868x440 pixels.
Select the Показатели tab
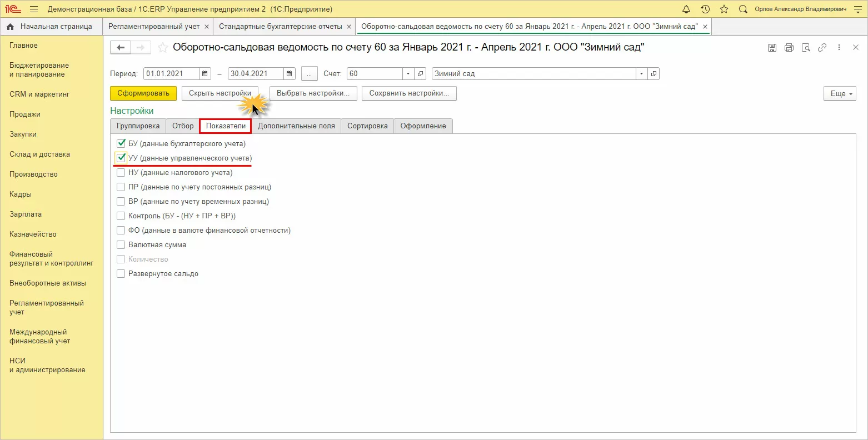pyautogui.click(x=226, y=126)
